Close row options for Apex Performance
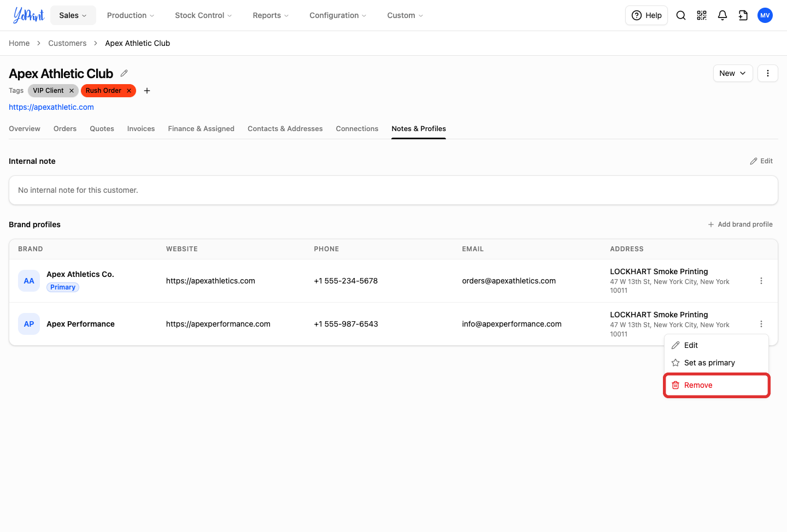The height and width of the screenshot is (532, 787). click(x=761, y=324)
